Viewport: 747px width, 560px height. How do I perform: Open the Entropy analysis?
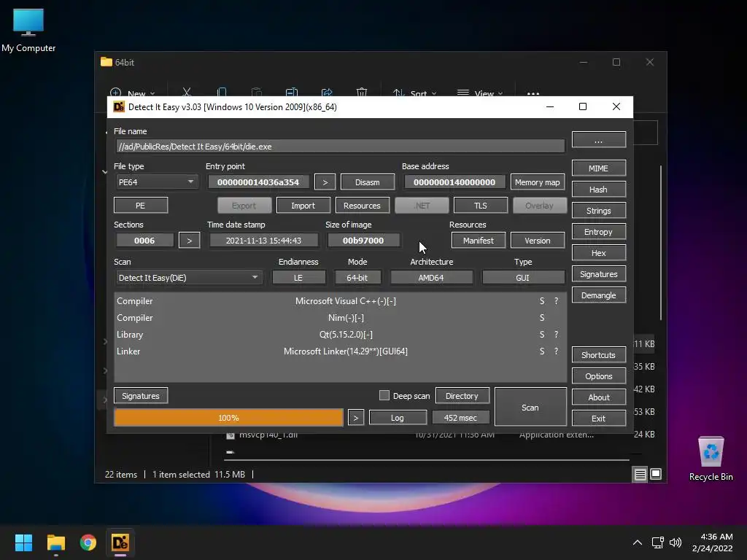tap(598, 232)
